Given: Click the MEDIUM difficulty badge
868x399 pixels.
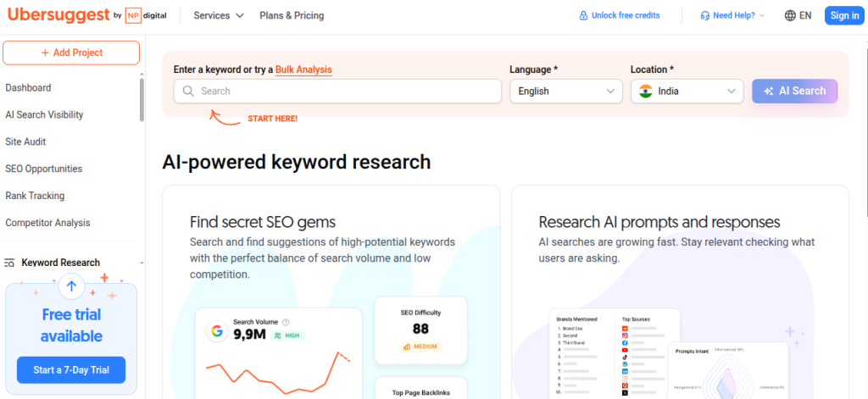Looking at the screenshot, I should tap(420, 347).
